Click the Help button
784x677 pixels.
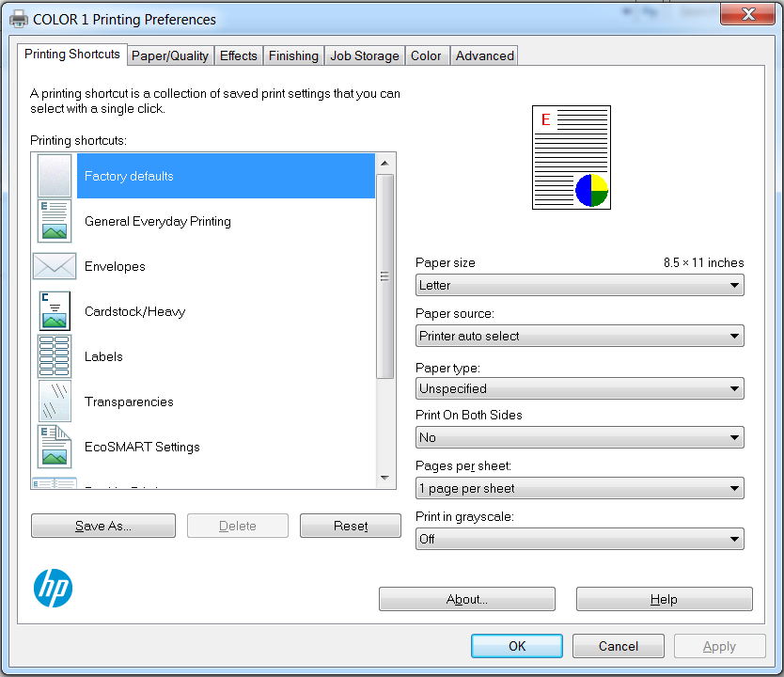point(664,599)
